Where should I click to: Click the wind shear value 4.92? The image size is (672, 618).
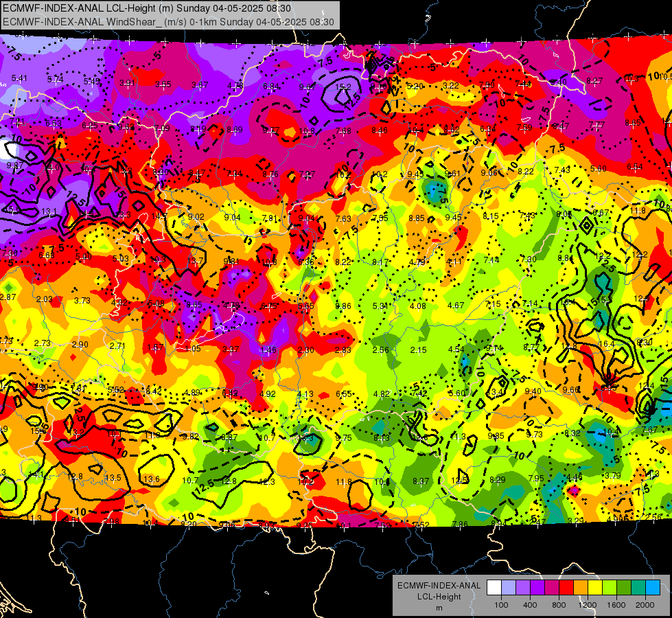point(268,393)
